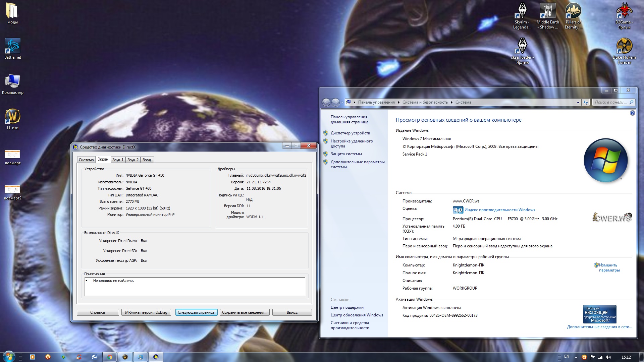The width and height of the screenshot is (644, 362).
Task: Go to Следующая страница in DxDiag
Action: coord(196,312)
